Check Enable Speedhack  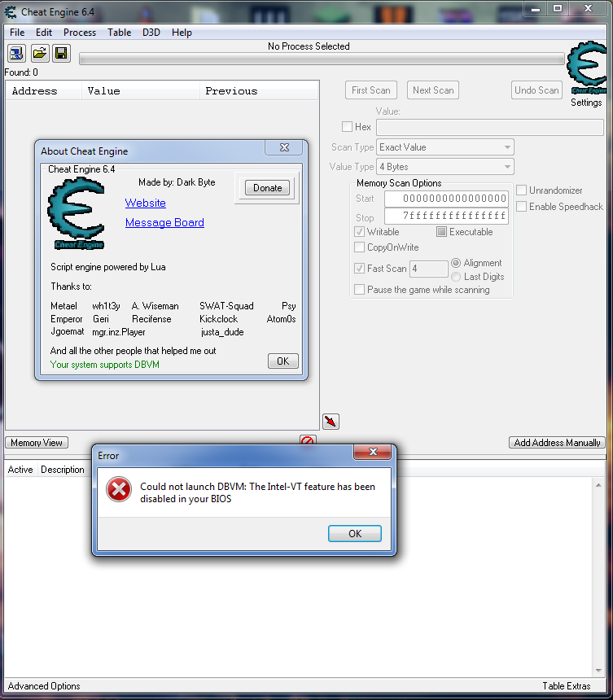point(521,206)
